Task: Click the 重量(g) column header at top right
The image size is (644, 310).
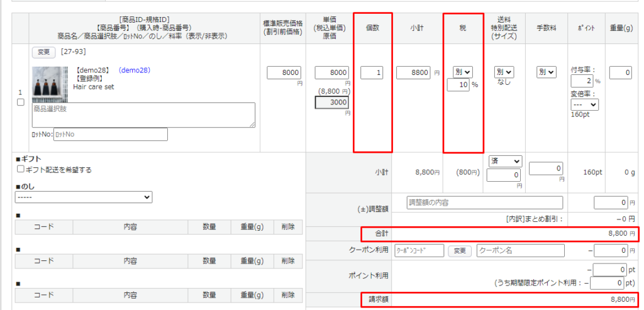Action: (621, 28)
